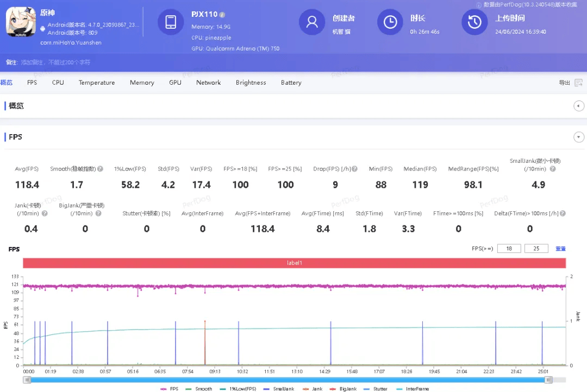Click the info icon by PerfDog version note
This screenshot has width=587, height=392.
479,5
